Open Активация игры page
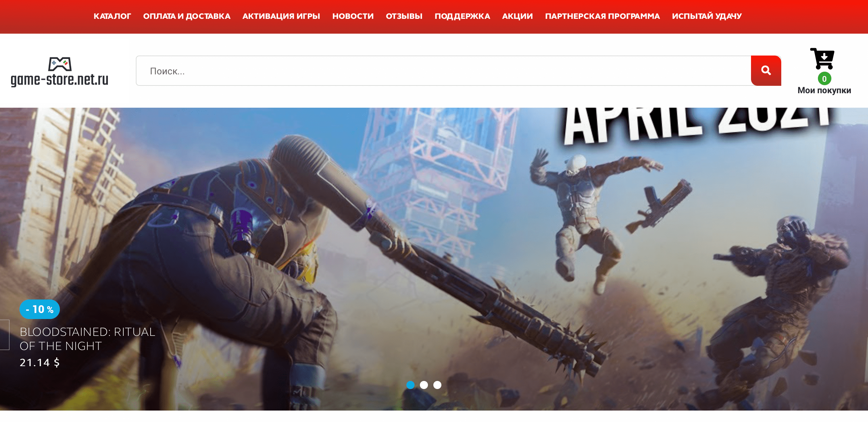 coord(281,16)
